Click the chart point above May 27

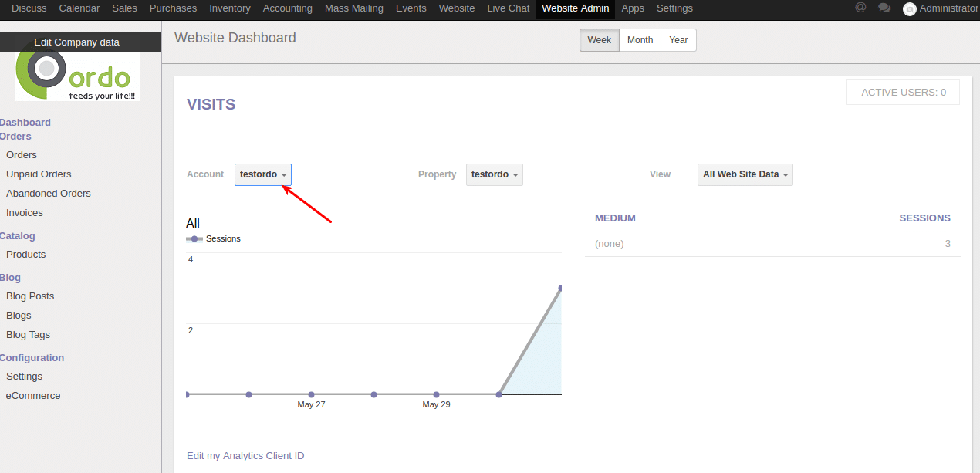tap(312, 394)
